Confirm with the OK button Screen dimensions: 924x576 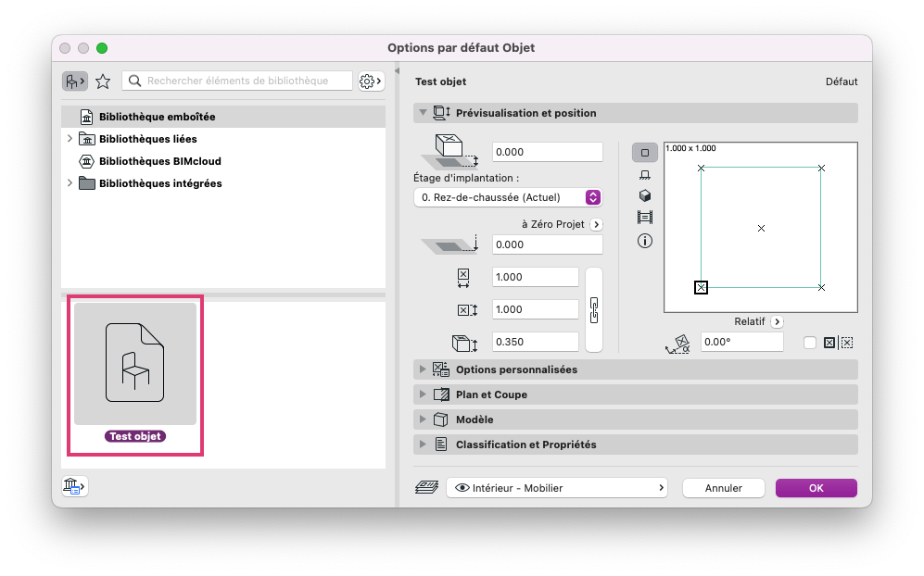click(x=816, y=488)
